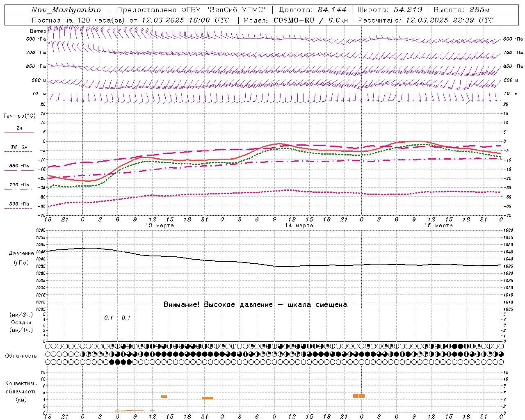This screenshot has height=420, width=525.
Task: Click the orange convective bar near hour 21 of 13 марта
Action: click(208, 398)
